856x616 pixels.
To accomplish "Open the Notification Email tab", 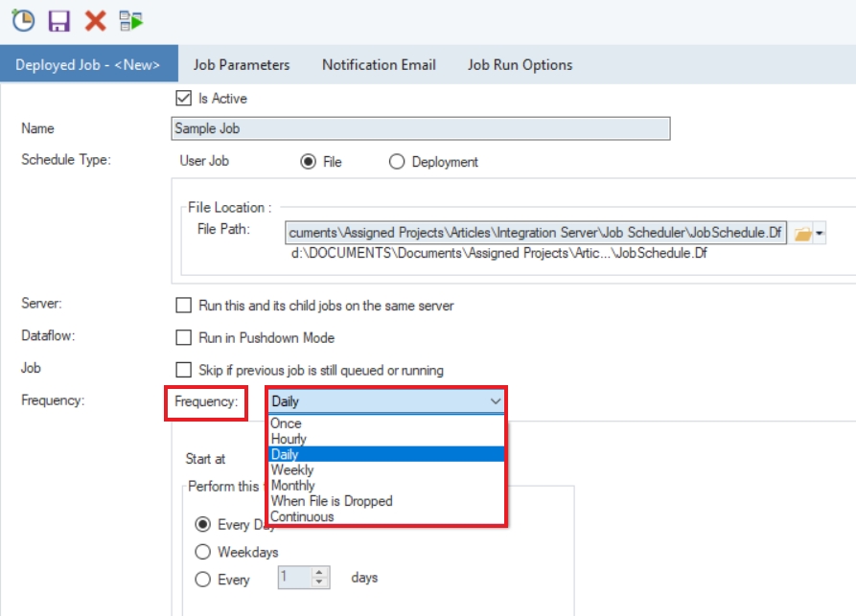I will 379,65.
